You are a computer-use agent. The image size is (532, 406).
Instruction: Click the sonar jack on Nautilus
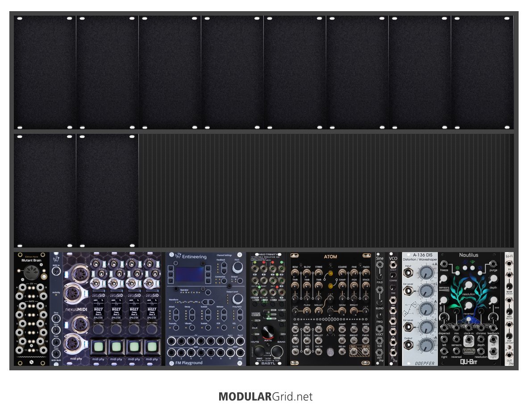coord(469,339)
